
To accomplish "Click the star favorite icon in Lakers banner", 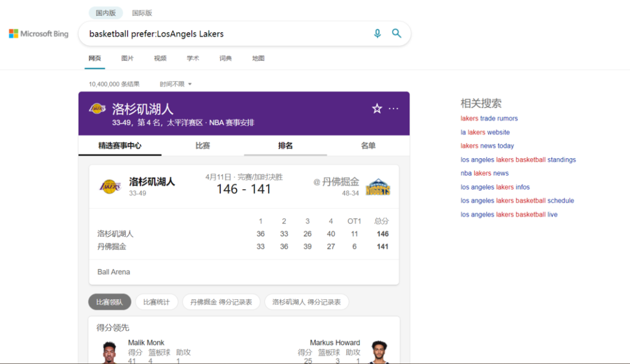I will point(377,108).
